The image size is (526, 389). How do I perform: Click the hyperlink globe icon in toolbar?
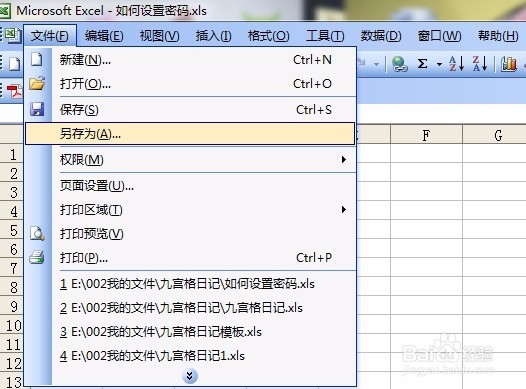click(x=399, y=64)
